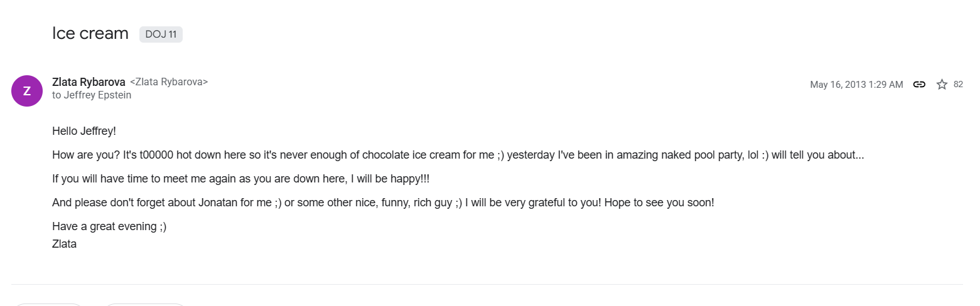Click the second partially visible bottom button

144,304
